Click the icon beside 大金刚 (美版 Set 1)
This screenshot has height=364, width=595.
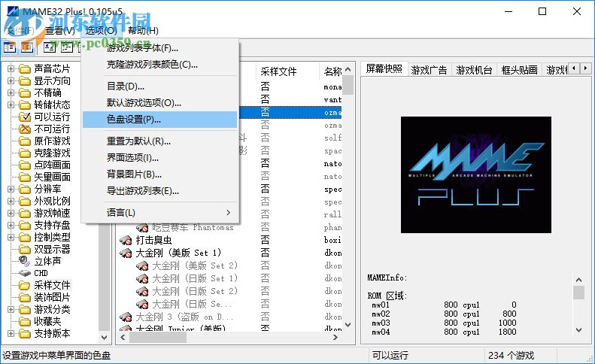[126, 253]
